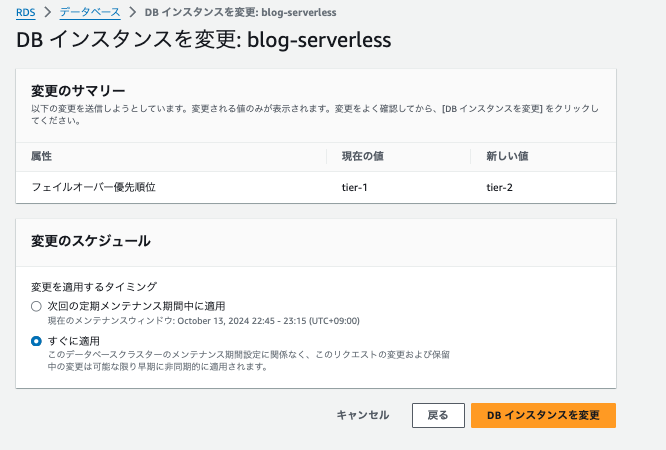Screen dimensions: 666x450
Task: Click the 現在の値 column header
Action: click(363, 157)
